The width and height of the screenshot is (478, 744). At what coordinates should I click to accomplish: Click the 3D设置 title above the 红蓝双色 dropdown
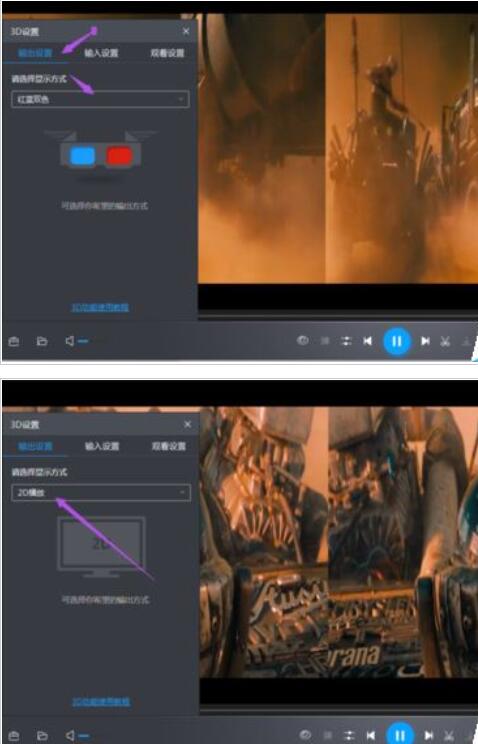(25, 31)
